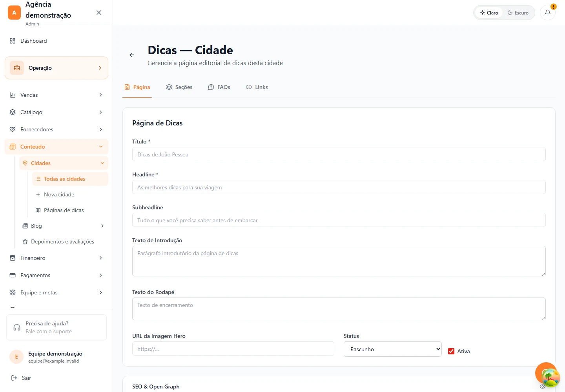Click the Dashboard grid icon

13,41
